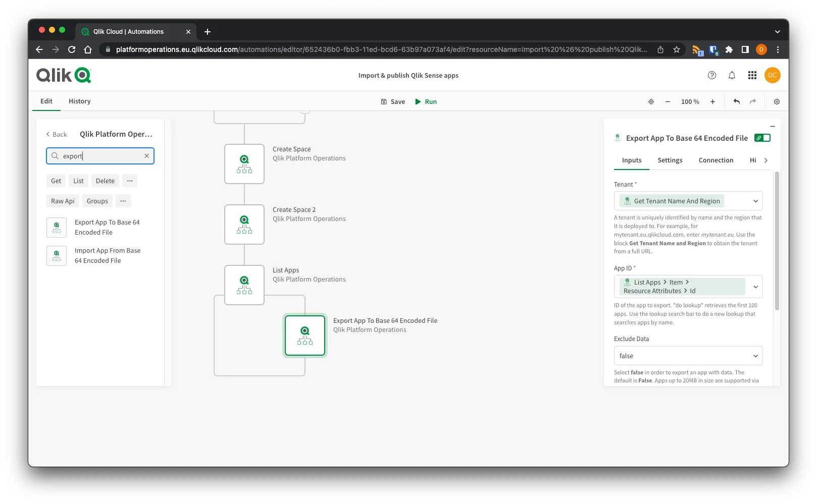This screenshot has width=817, height=504.
Task: Click the undo arrow in toolbar
Action: 737,101
